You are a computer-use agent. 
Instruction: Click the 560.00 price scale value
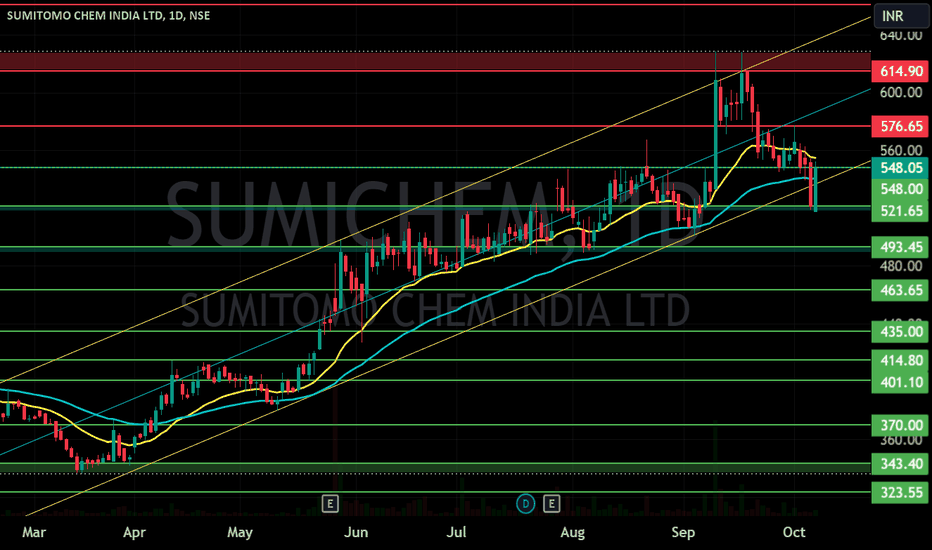pos(901,150)
